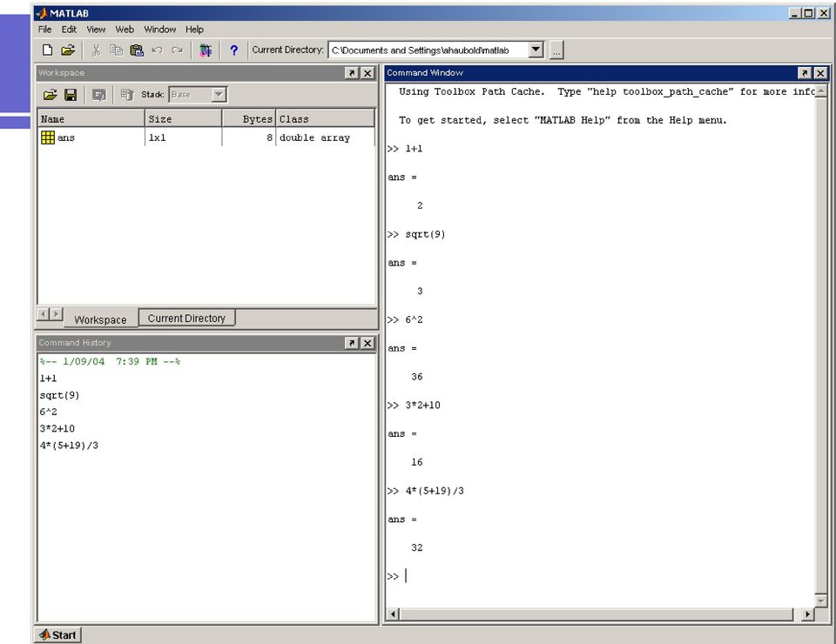The image size is (836, 644).
Task: Switch to the Current Directory tab
Action: click(186, 318)
